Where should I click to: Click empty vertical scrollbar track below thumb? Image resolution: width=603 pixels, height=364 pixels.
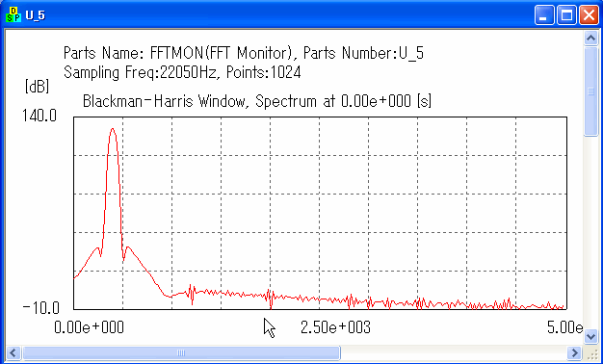pyautogui.click(x=590, y=232)
